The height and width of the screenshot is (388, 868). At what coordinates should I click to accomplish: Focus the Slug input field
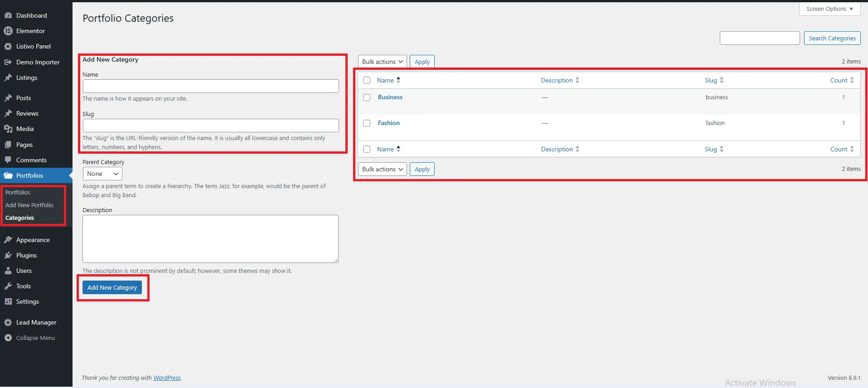pyautogui.click(x=211, y=126)
